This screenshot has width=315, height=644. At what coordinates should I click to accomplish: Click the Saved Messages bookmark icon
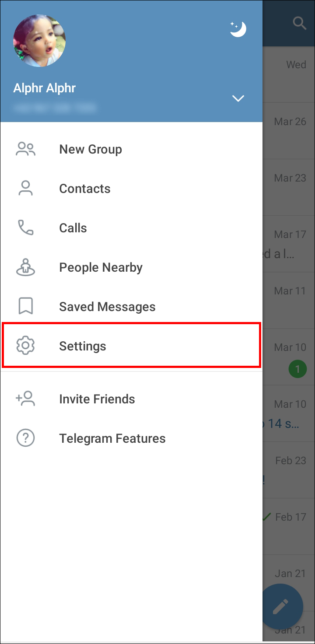[x=25, y=307]
